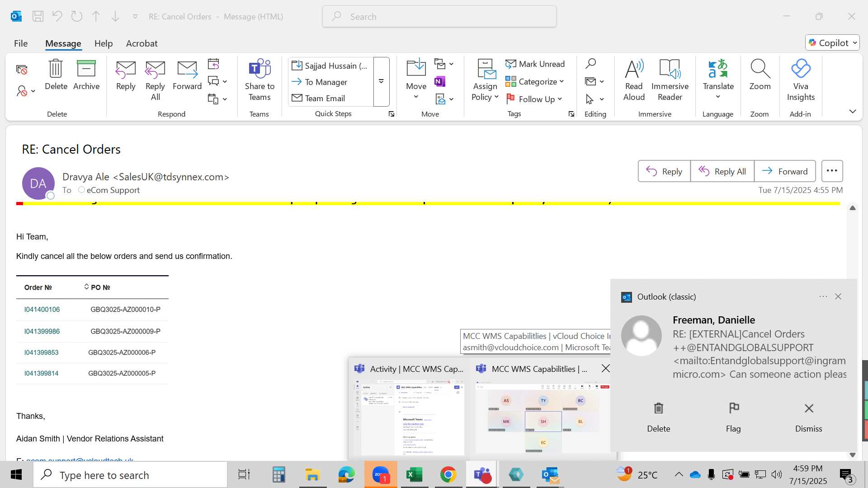Open more actions ellipsis in message header
868x488 pixels.
click(832, 171)
